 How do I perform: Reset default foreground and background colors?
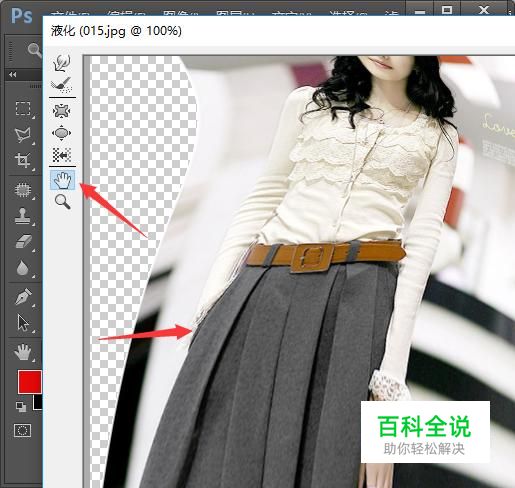[x=21, y=407]
